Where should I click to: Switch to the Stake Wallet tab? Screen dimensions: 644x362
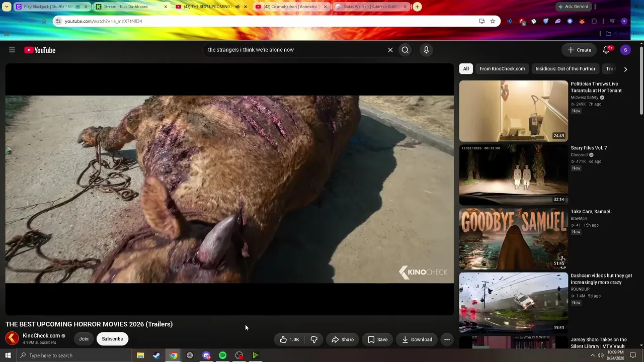pos(371,7)
